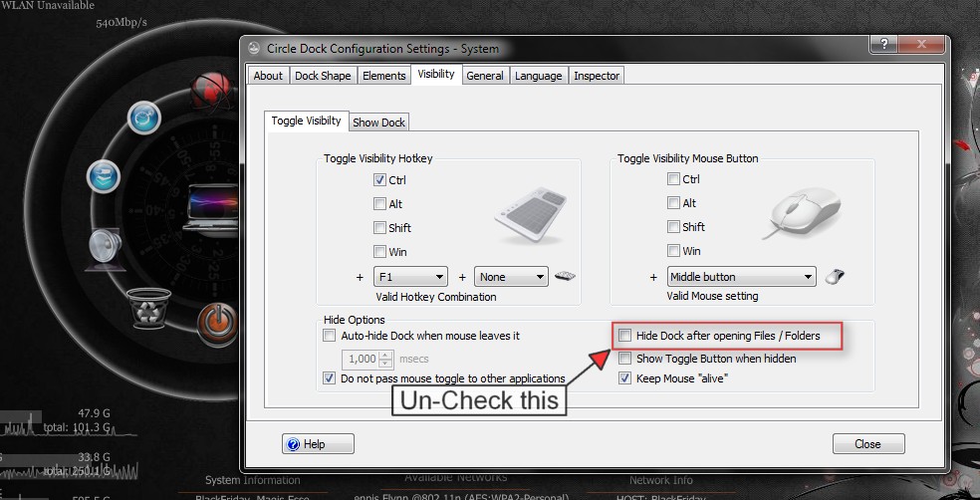Click the orange power button dock icon
Viewport: 980px width, 500px height.
(217, 325)
